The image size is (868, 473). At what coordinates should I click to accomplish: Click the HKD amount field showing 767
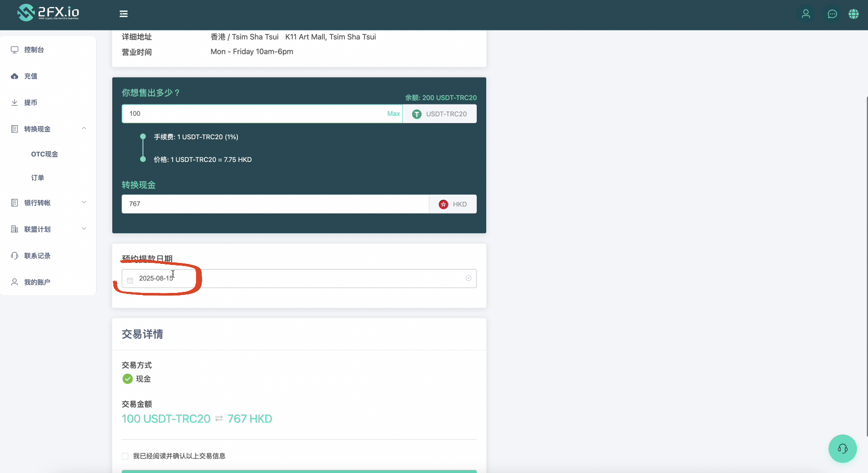(x=274, y=204)
